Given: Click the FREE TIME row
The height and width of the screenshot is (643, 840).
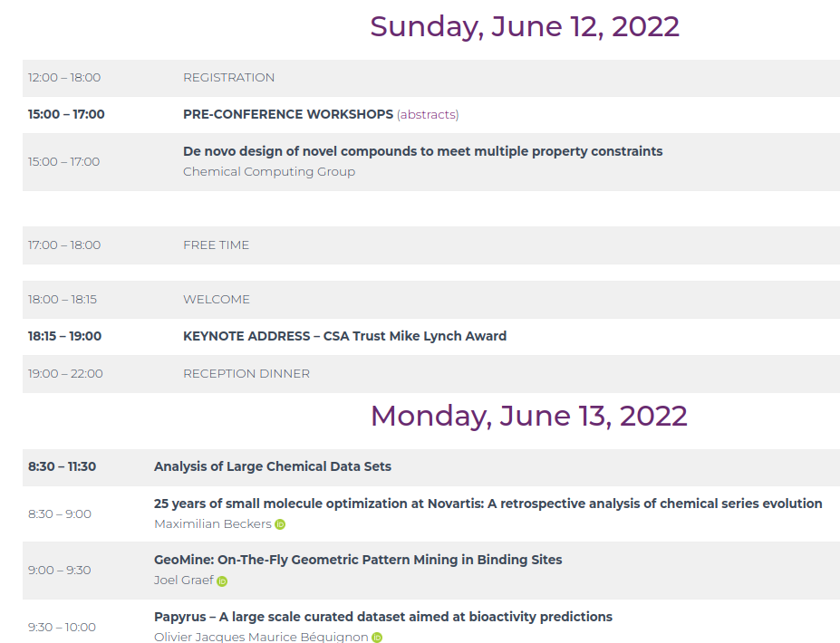Looking at the screenshot, I should click(x=431, y=245).
